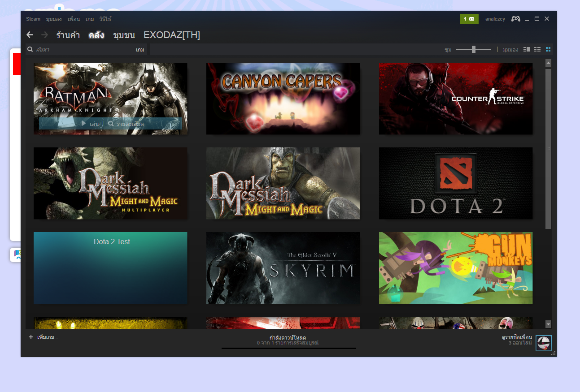
Task: Open the green inbox notification envelope
Action: coord(469,19)
